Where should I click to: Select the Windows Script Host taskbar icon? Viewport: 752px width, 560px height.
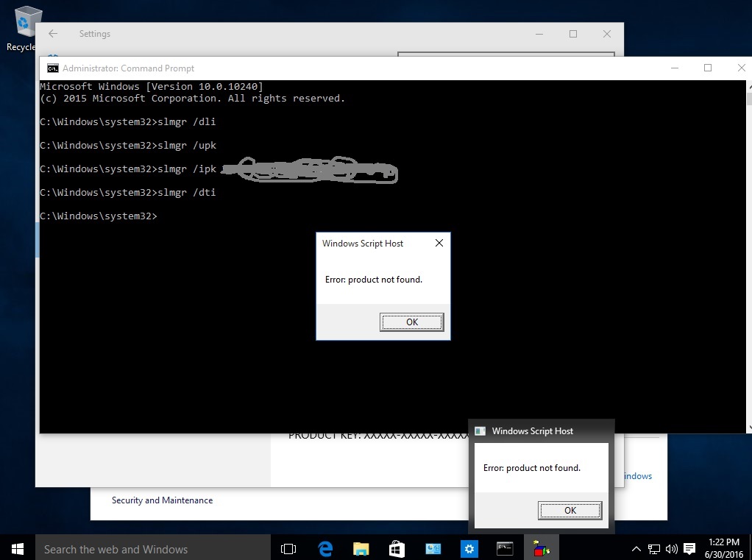541,548
